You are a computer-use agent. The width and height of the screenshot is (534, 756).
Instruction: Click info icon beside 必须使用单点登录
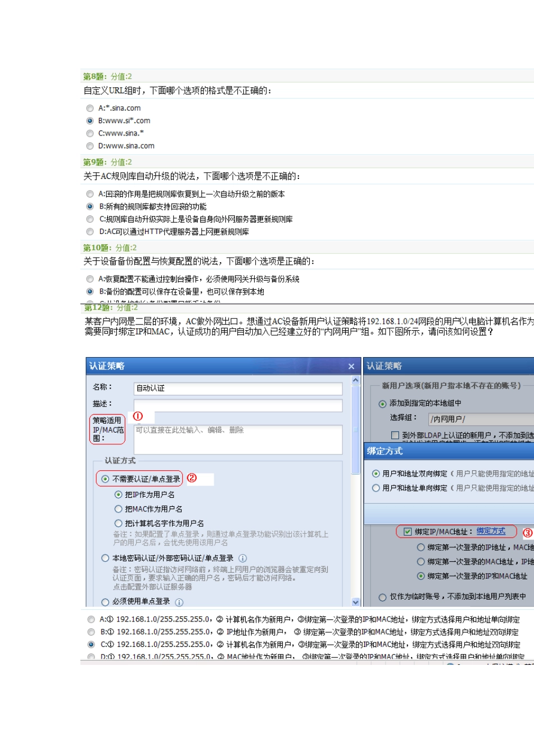pyautogui.click(x=179, y=602)
